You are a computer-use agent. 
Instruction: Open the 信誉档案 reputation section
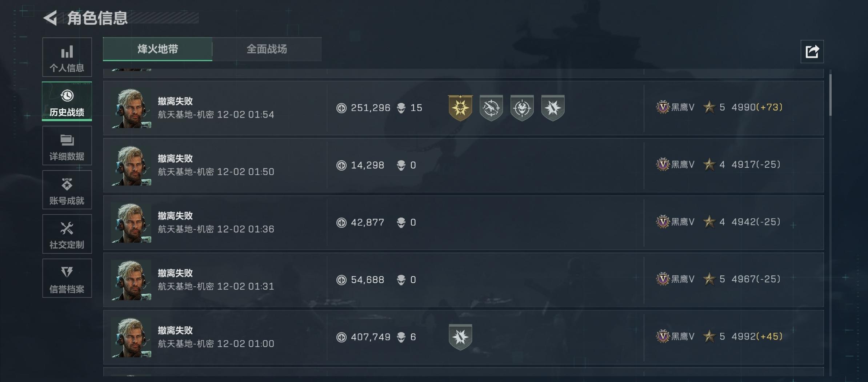point(67,278)
